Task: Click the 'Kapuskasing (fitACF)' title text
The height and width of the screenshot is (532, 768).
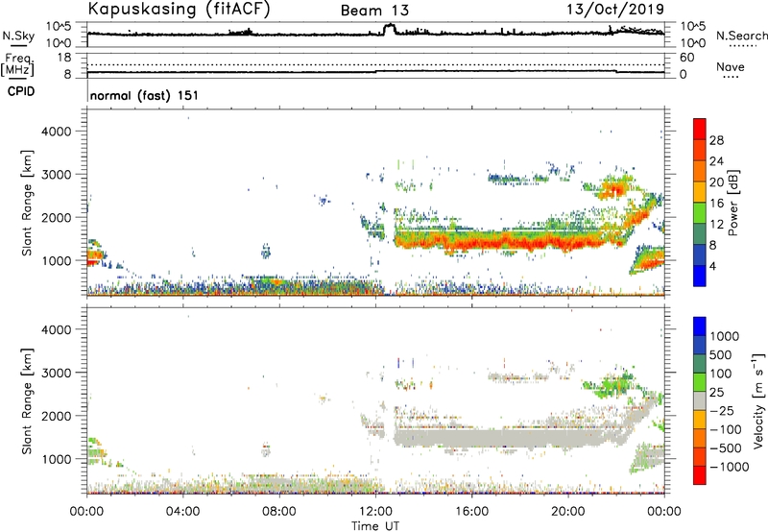Action: tap(179, 9)
